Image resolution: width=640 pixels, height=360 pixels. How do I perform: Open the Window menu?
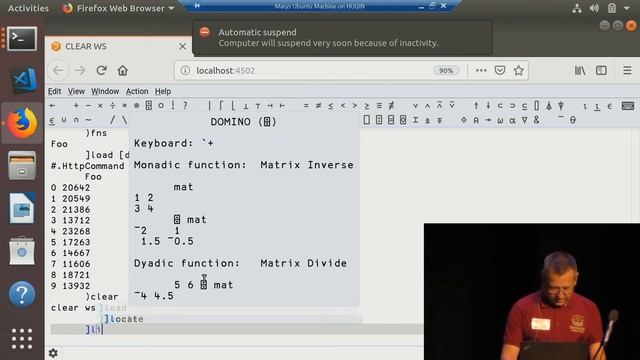(x=105, y=91)
